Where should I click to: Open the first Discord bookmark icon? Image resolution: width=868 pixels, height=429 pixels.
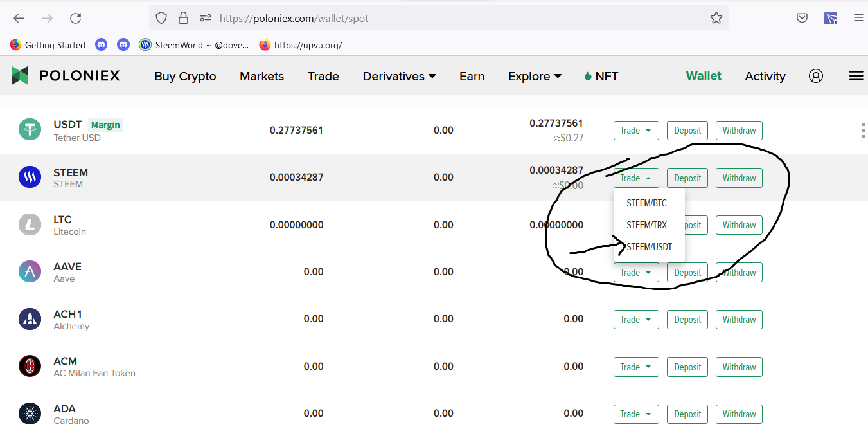pos(101,45)
